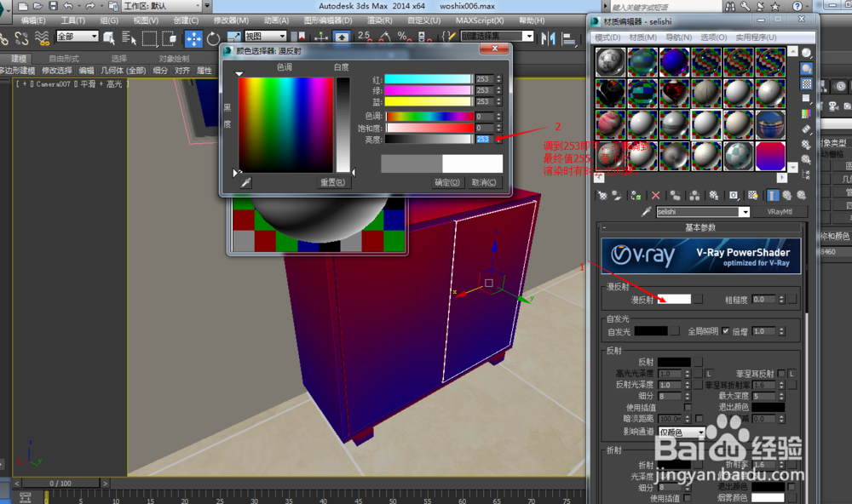Toggle the 使用插值 checkbox under 反射
852x504 pixels.
click(x=688, y=407)
